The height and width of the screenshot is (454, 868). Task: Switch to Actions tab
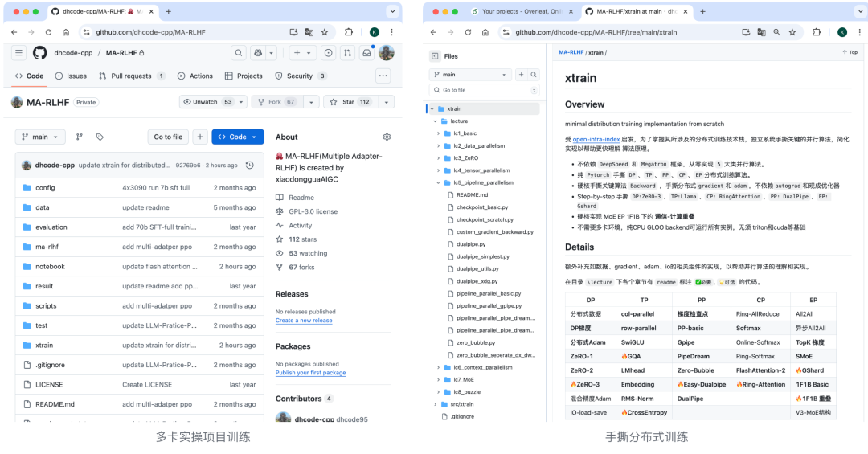(194, 76)
